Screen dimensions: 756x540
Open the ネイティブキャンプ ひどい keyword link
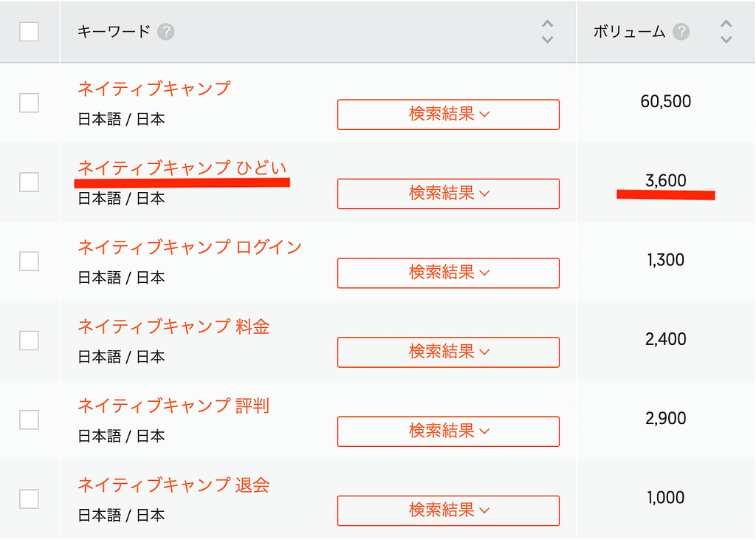click(182, 168)
